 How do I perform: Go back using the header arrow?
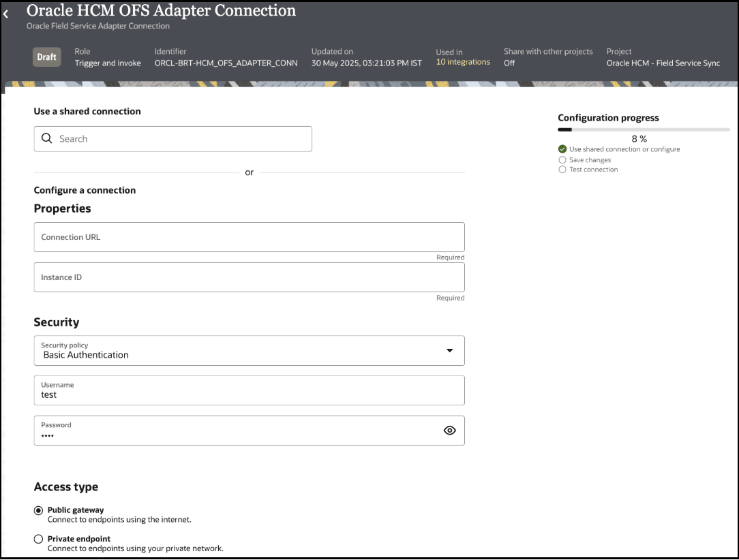click(x=5, y=14)
